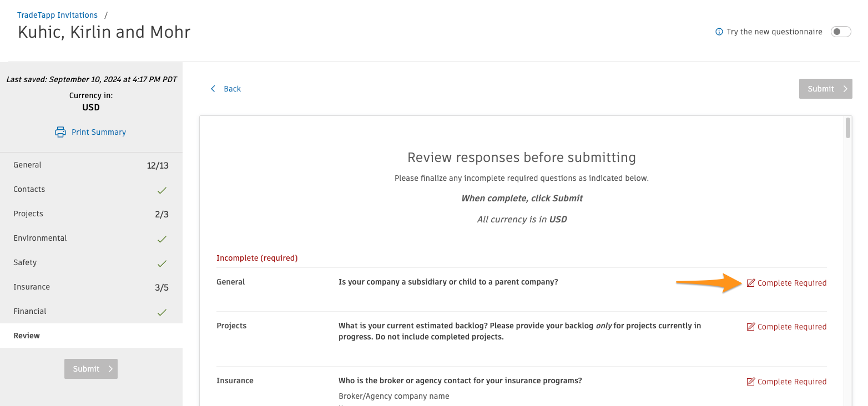Switch to the Review section
The image size is (868, 406).
tap(27, 336)
